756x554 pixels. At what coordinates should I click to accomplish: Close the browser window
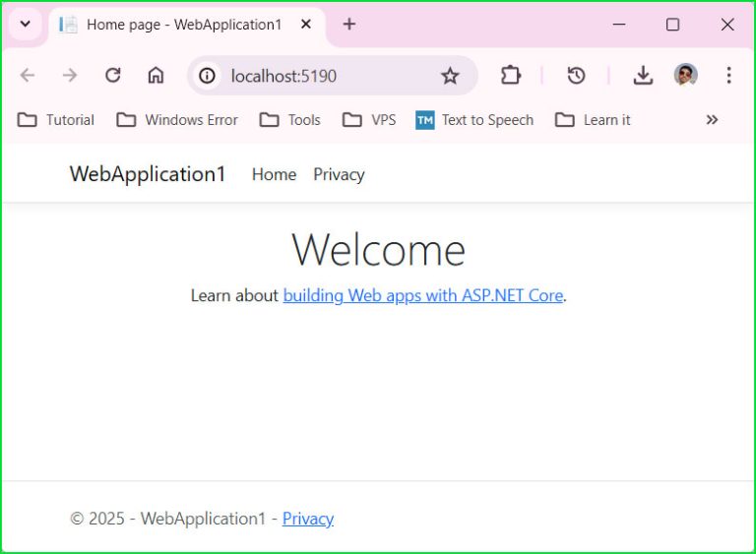tap(727, 24)
